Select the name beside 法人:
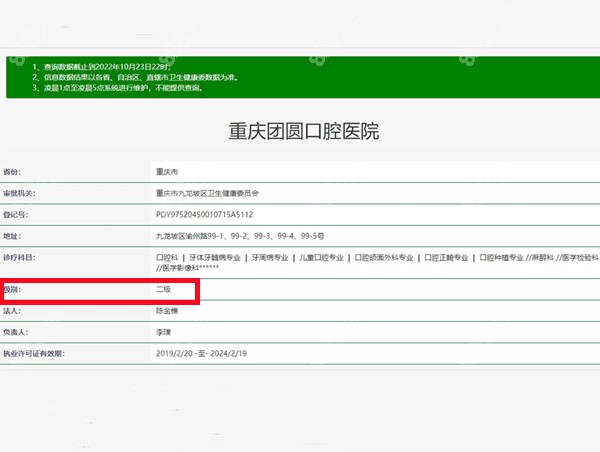This screenshot has width=600, height=452. [167, 311]
